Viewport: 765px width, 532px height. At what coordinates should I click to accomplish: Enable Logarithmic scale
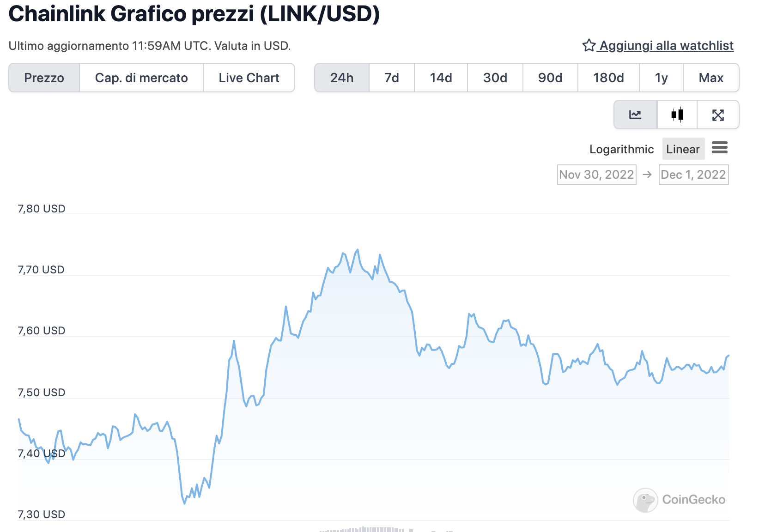(621, 149)
